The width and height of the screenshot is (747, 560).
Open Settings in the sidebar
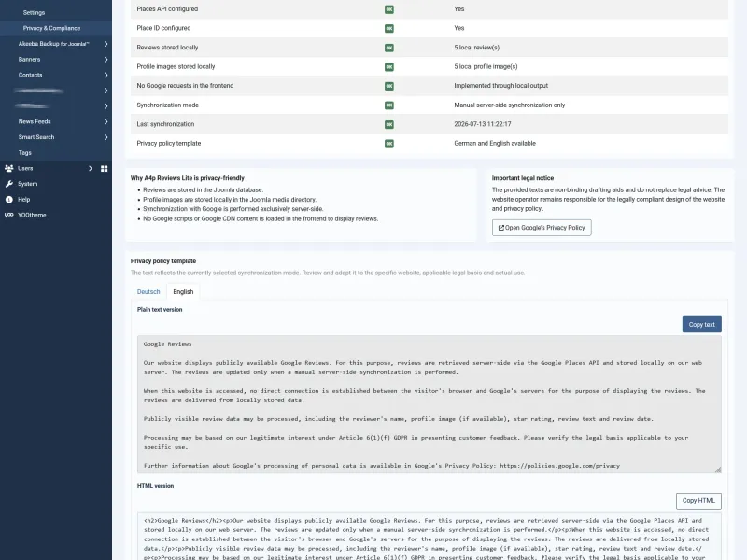click(34, 12)
